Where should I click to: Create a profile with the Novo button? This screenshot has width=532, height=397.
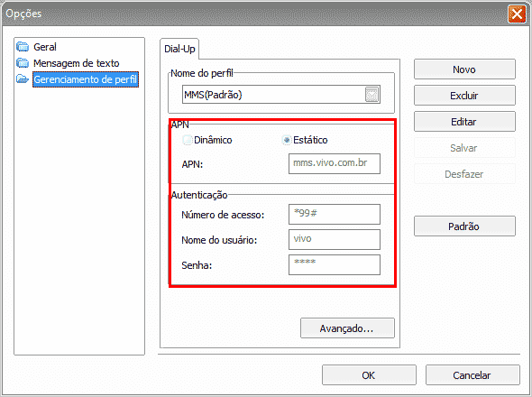click(x=464, y=69)
